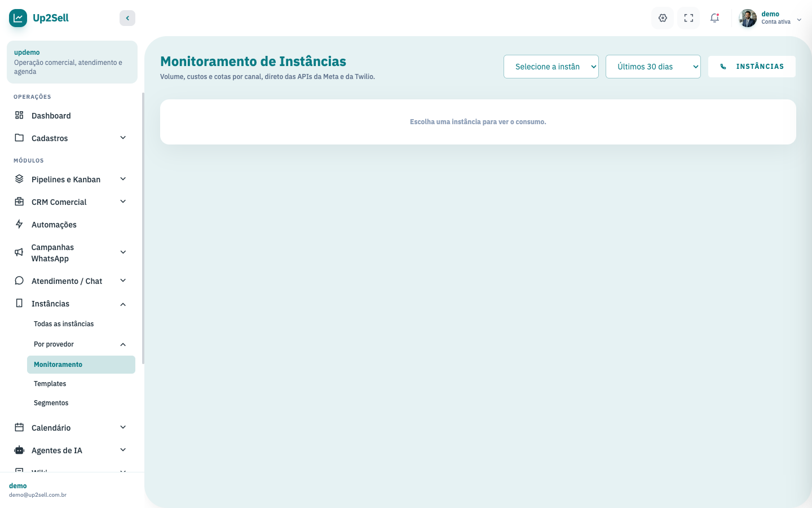Toggle fullscreen mode icon
Viewport: 812px width, 508px height.
(689, 18)
